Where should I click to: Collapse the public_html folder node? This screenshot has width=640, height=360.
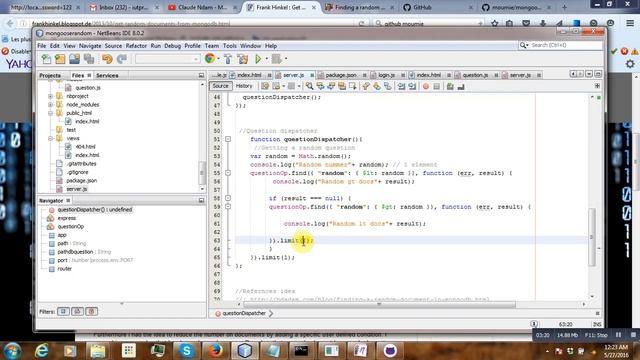51,113
